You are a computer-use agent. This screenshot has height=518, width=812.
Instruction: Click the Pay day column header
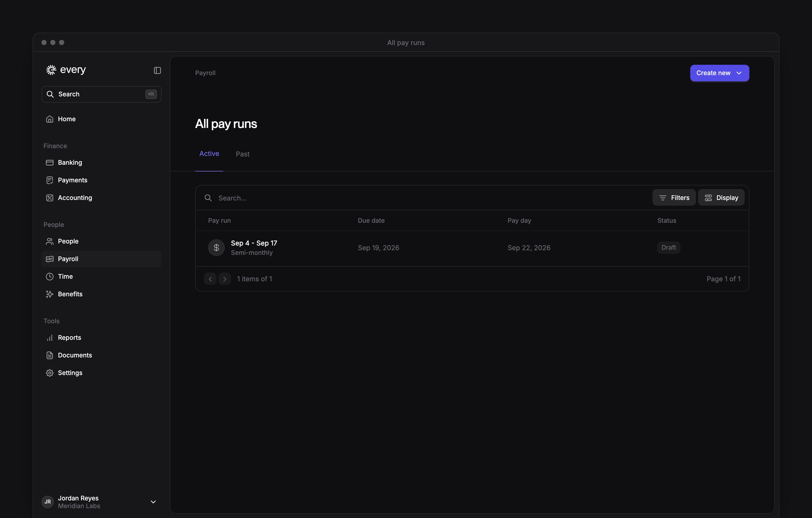pos(519,221)
